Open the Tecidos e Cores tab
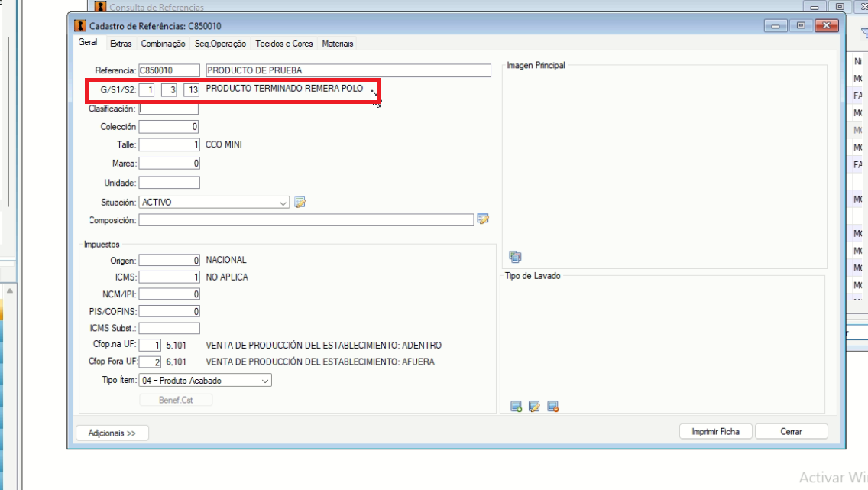This screenshot has width=868, height=490. 284,43
